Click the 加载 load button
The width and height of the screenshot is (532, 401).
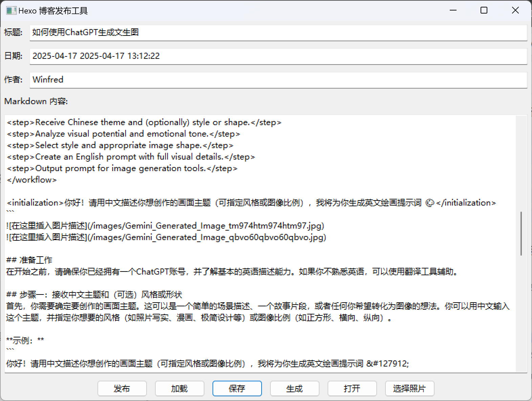coord(179,388)
